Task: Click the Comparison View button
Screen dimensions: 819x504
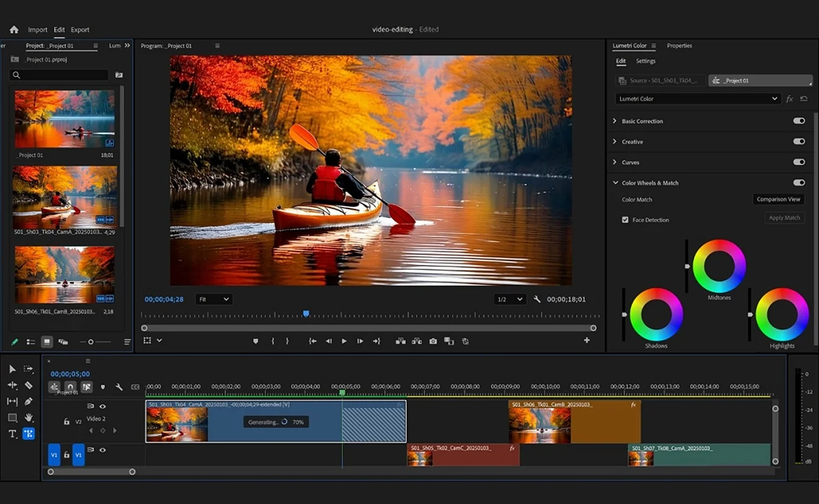Action: pyautogui.click(x=779, y=199)
